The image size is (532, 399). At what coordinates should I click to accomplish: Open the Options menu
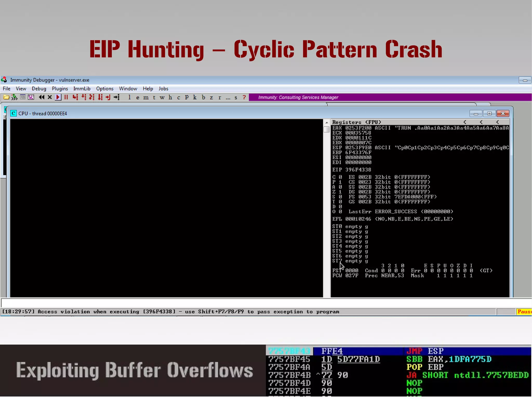(105, 89)
